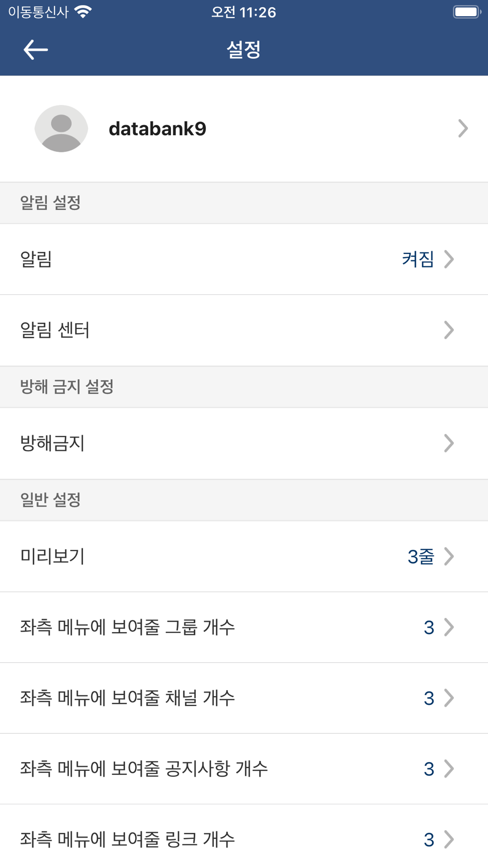Tap chevron on 공지사항 개수 row
The height and width of the screenshot is (868, 488).
(449, 769)
